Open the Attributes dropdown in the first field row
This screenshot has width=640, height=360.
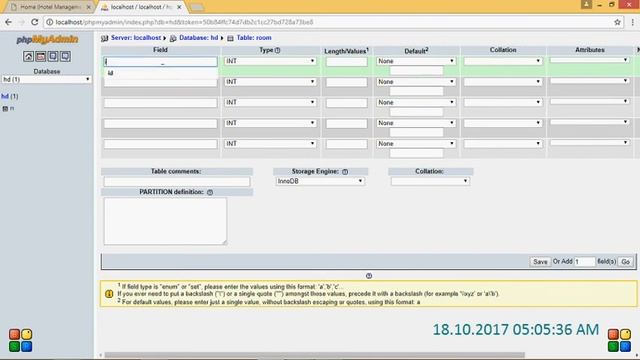click(x=589, y=60)
